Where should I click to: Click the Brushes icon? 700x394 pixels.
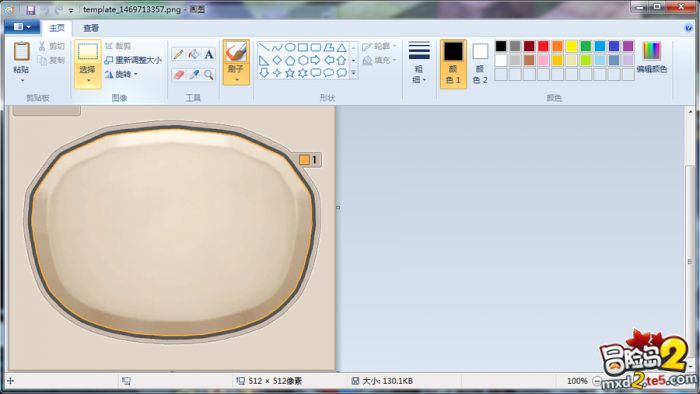(x=236, y=52)
